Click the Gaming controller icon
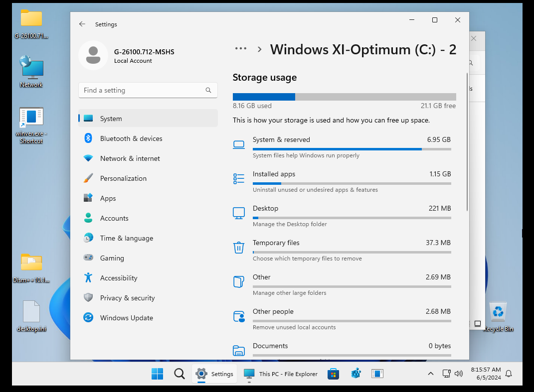The width and height of the screenshot is (534, 392). click(88, 257)
